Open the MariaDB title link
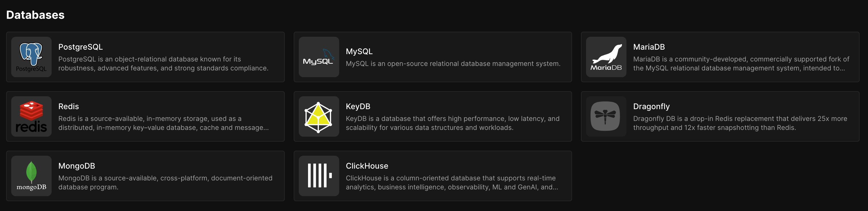The image size is (868, 211). coord(649,47)
